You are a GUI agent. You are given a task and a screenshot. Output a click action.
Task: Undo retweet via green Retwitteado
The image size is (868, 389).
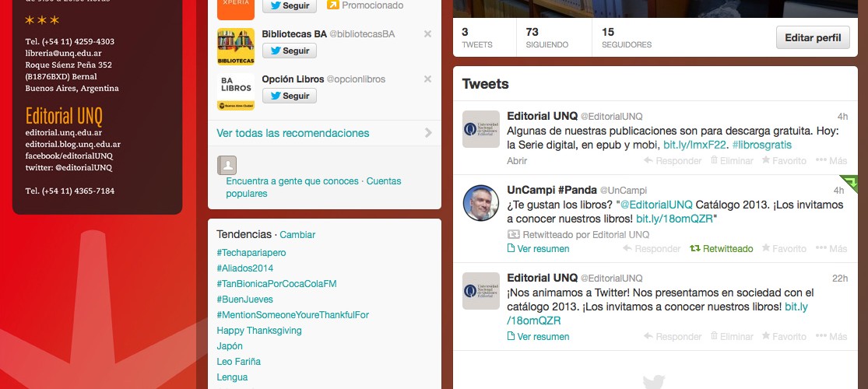click(722, 249)
